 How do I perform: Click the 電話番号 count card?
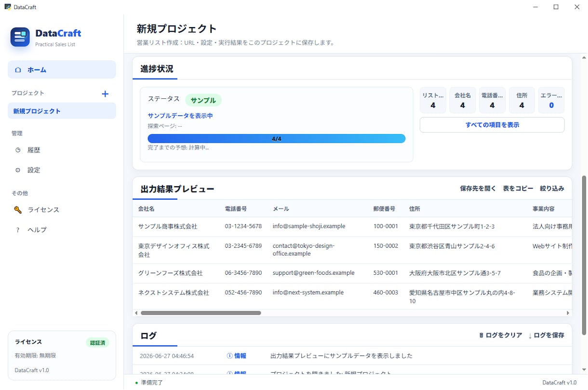(492, 100)
